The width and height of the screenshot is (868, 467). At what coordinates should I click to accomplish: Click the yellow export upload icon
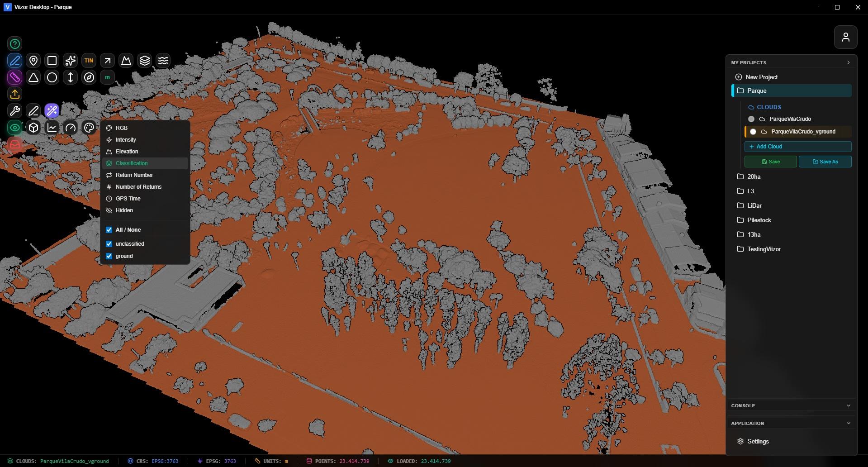[x=15, y=94]
